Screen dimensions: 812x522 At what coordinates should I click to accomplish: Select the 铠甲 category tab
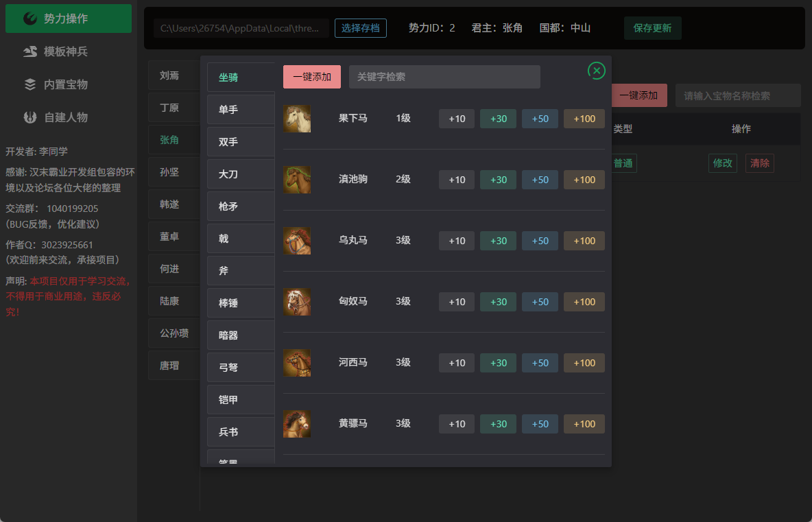coord(241,400)
